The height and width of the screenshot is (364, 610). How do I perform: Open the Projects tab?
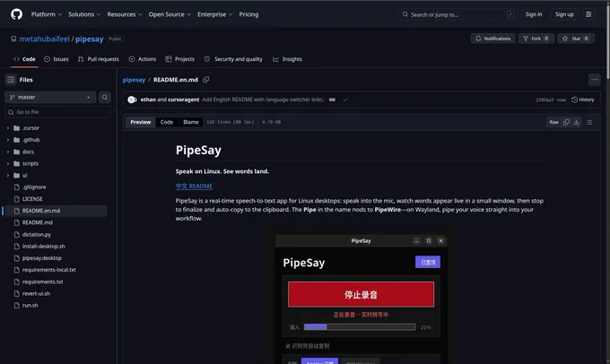[179, 59]
